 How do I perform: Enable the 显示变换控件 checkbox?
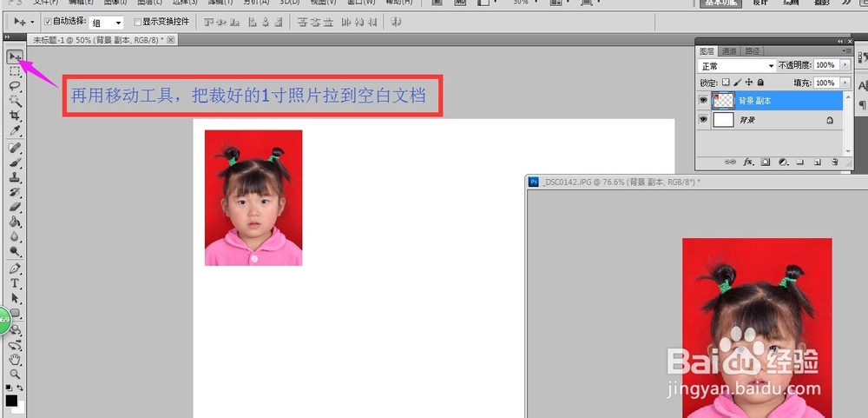[x=137, y=23]
